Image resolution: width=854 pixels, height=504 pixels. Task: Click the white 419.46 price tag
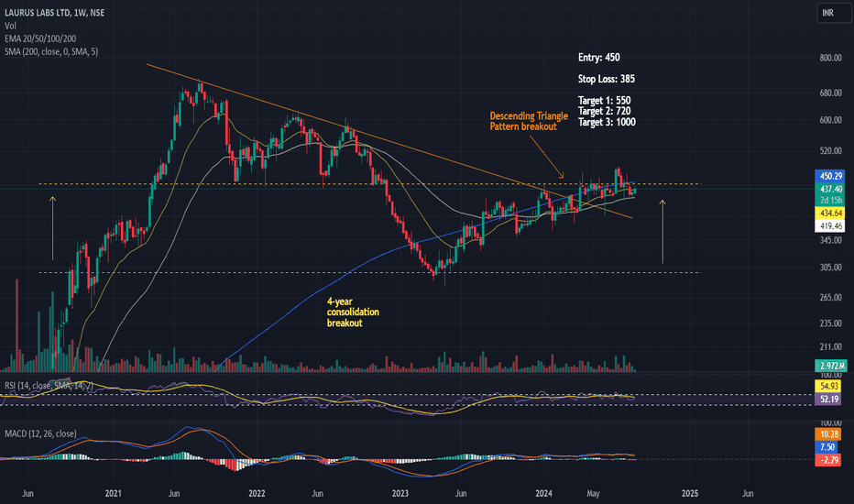pyautogui.click(x=830, y=225)
